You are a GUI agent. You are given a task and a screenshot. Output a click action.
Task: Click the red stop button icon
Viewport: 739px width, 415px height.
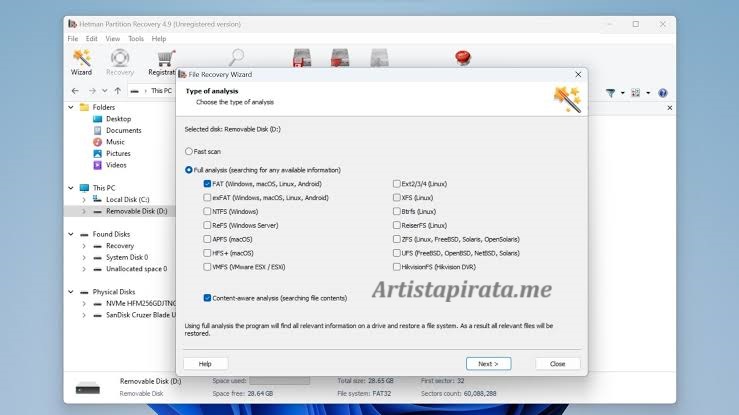point(463,57)
